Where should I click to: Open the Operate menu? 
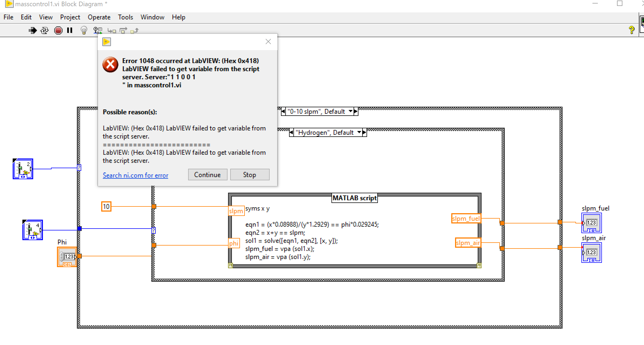99,17
